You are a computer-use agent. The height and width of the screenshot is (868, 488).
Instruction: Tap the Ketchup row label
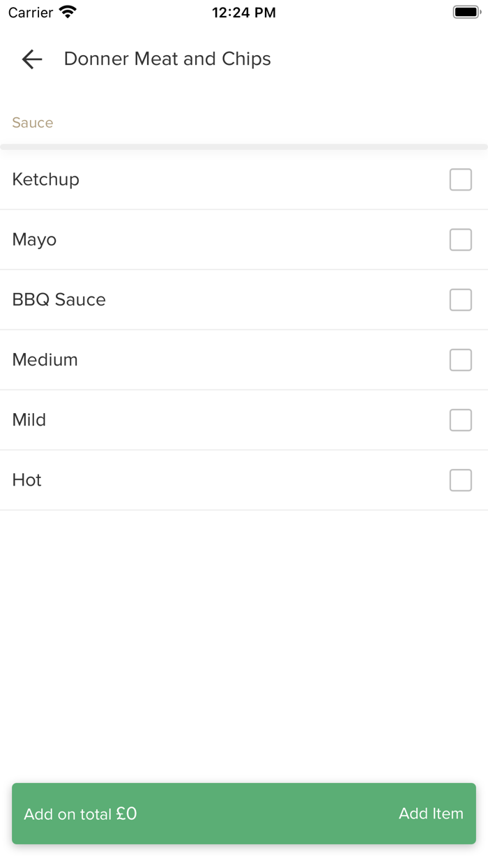[x=46, y=179]
